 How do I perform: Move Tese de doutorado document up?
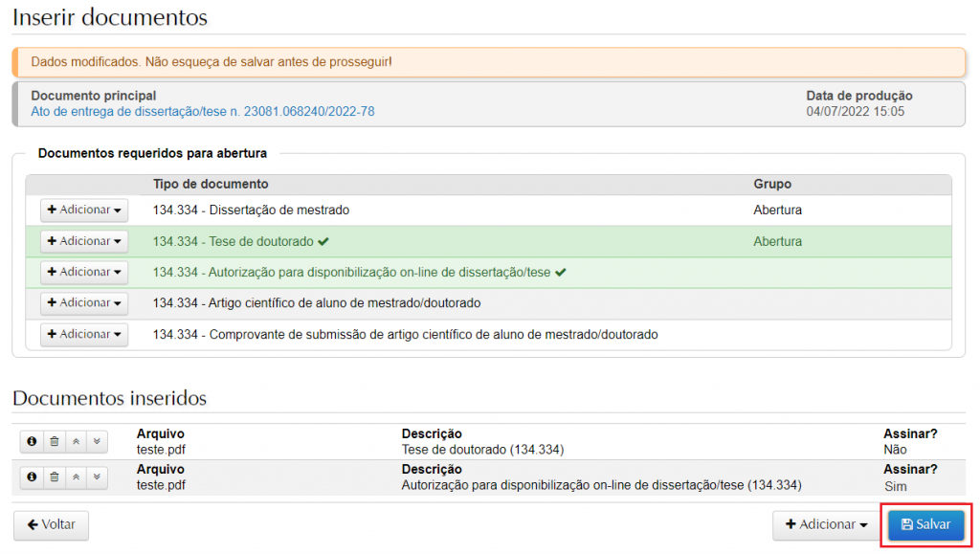coord(76,441)
